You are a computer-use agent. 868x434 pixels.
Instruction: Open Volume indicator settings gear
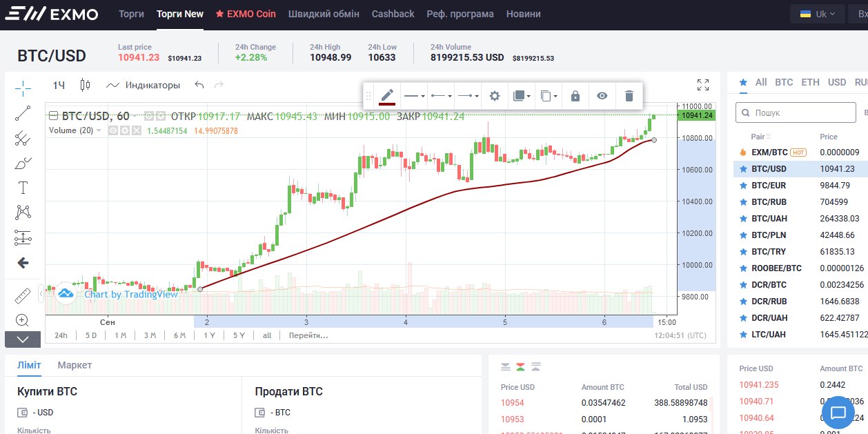tap(125, 130)
